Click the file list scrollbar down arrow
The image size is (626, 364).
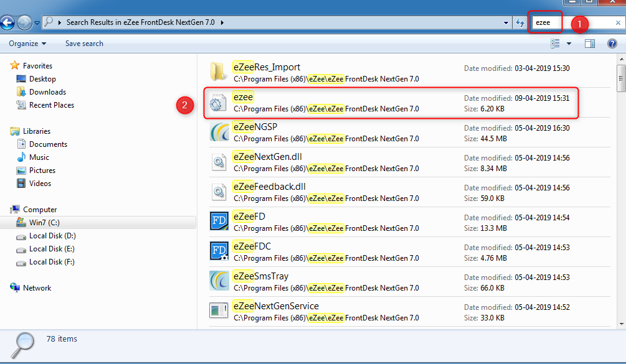coord(621,324)
